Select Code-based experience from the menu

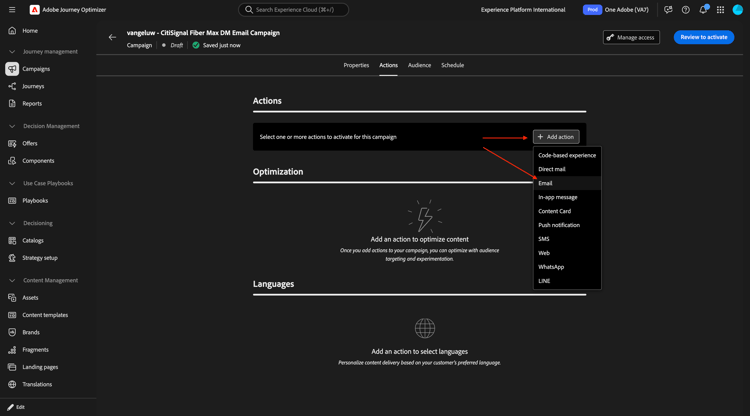[x=567, y=155]
